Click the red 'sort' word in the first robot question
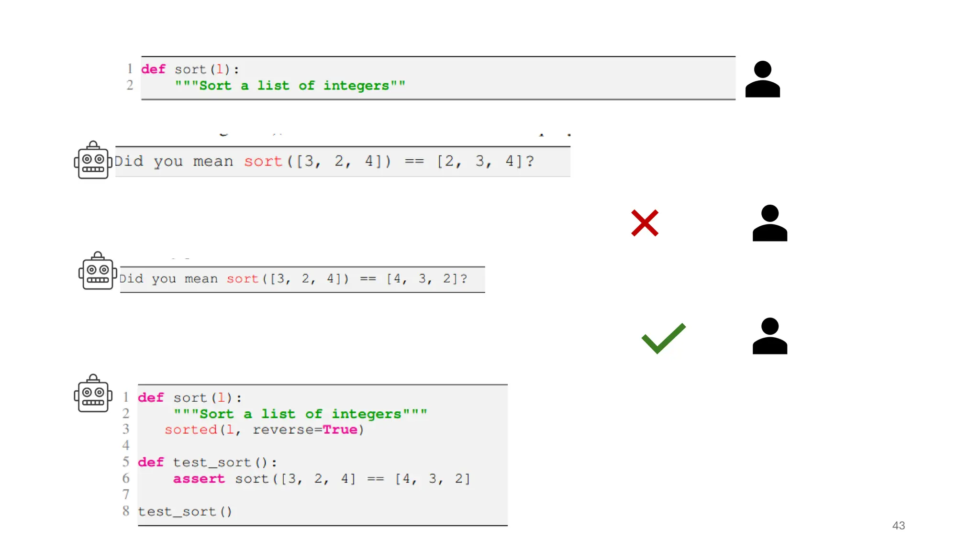980x551 pixels. tap(263, 161)
